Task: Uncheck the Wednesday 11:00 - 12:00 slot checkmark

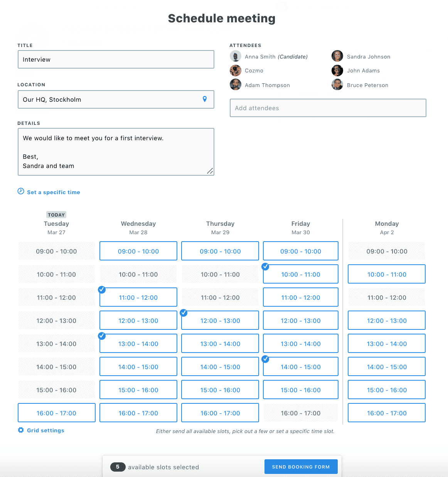Action: [x=102, y=290]
